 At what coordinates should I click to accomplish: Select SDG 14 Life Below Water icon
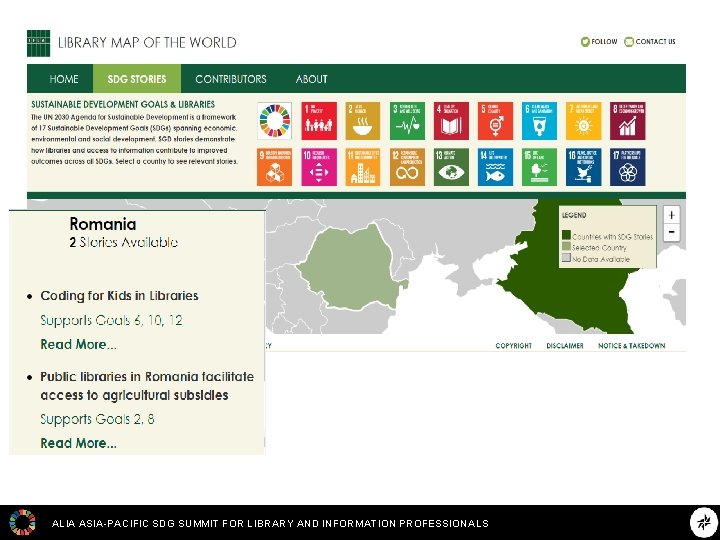click(x=495, y=167)
